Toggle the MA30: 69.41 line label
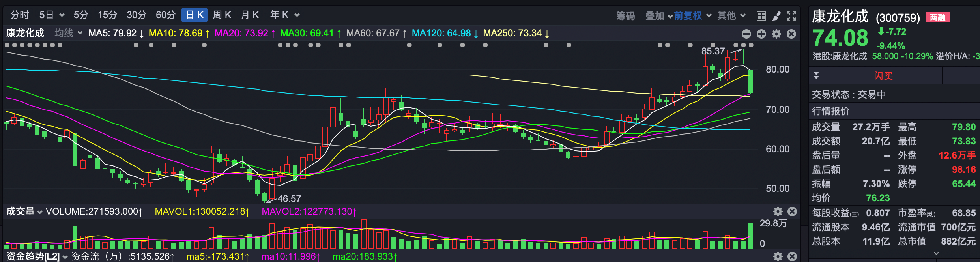Image resolution: width=980 pixels, height=262 pixels. tap(311, 33)
